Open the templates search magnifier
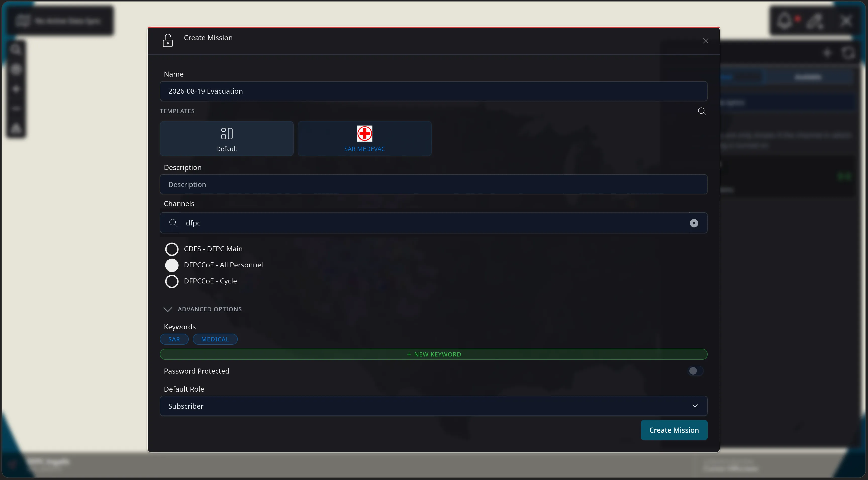Image resolution: width=868 pixels, height=480 pixels. click(x=702, y=111)
